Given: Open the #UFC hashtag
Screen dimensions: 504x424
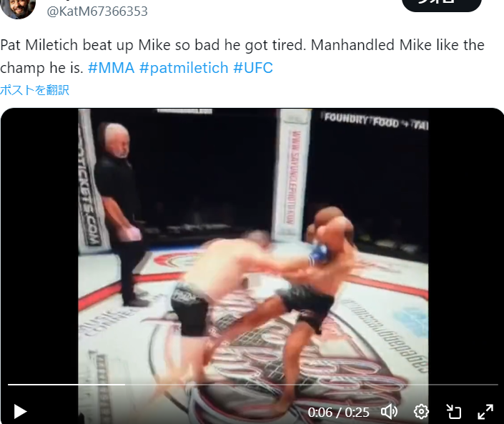Looking at the screenshot, I should (x=253, y=68).
